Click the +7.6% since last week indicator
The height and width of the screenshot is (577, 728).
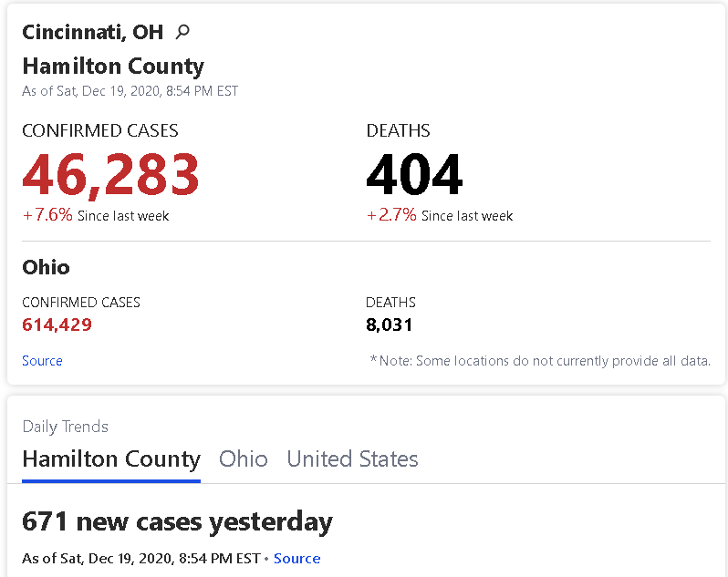pos(96,215)
